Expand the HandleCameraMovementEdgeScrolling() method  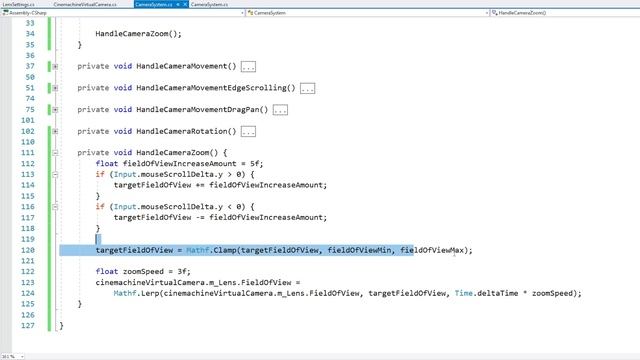(x=55, y=88)
